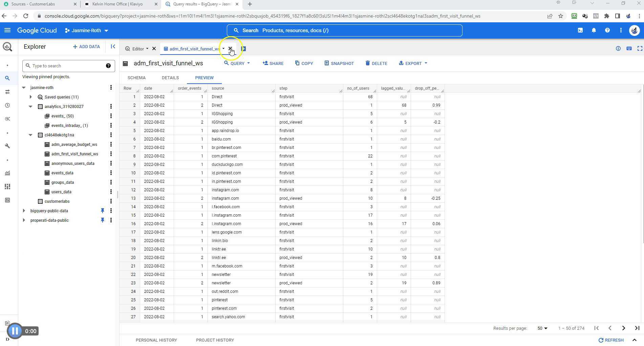This screenshot has width=644, height=346.
Task: Open the PROJECT HISTORY tab
Action: [215, 340]
